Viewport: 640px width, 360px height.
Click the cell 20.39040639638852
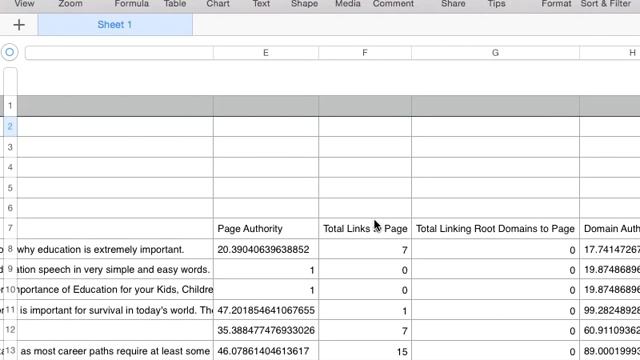pos(266,249)
